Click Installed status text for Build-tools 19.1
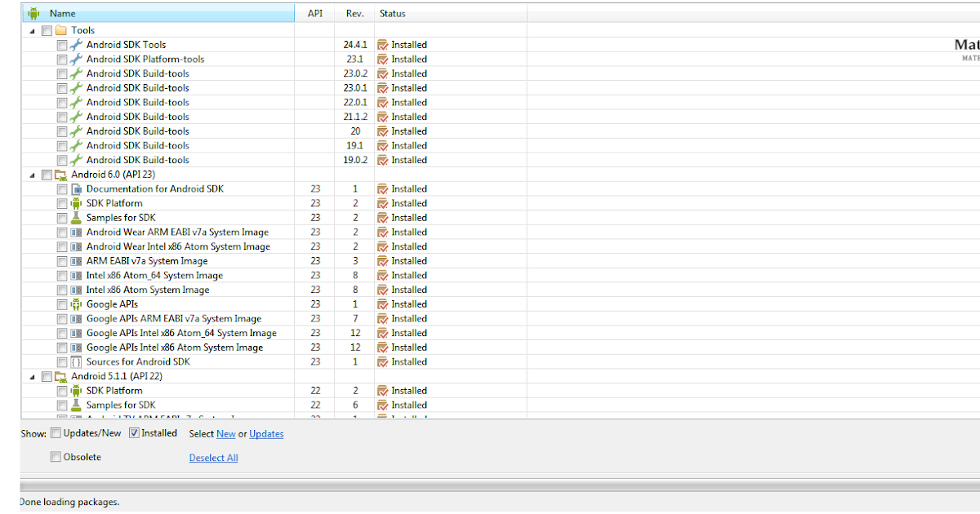This screenshot has height=514, width=980. (x=409, y=146)
